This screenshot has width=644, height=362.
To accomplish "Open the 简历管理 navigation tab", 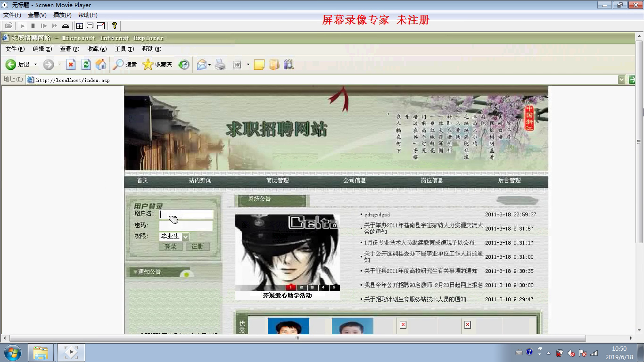I will (277, 181).
